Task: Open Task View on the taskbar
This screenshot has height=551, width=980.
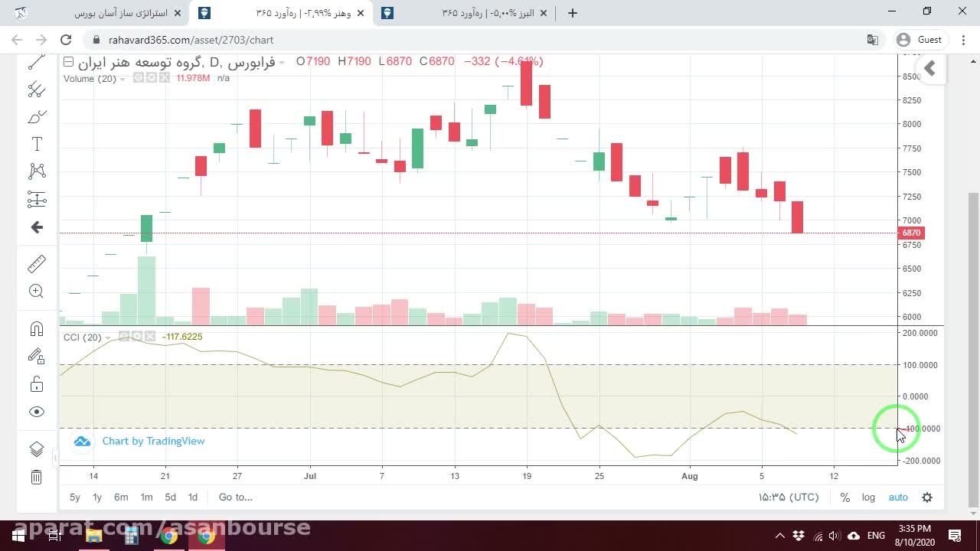Action: point(54,536)
